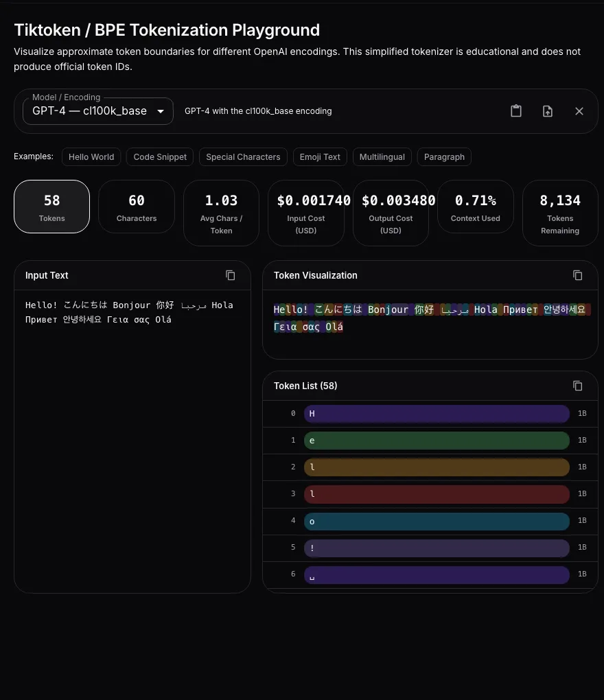Click the Tokens Remaining card

click(560, 213)
